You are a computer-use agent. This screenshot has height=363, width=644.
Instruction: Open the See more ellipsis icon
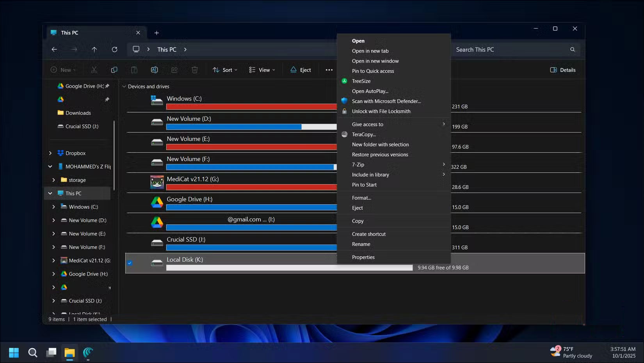pos(329,70)
